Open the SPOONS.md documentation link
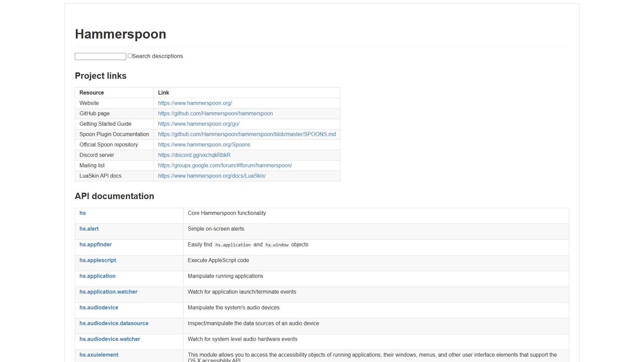644x362 pixels. (247, 134)
